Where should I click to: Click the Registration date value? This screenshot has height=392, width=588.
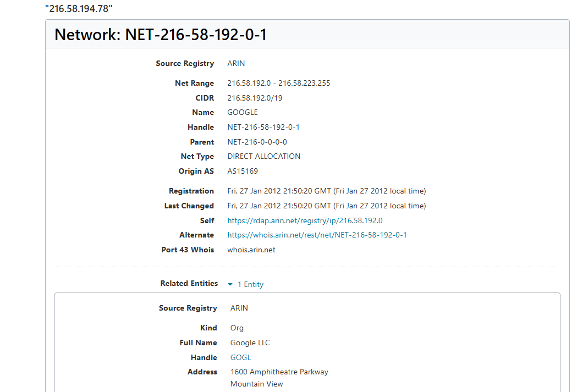(326, 191)
